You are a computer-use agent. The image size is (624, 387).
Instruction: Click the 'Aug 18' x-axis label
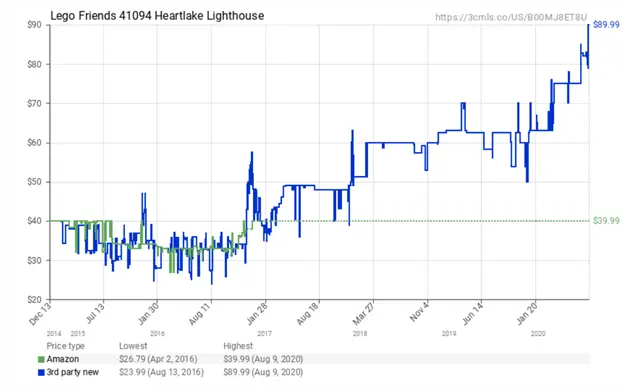click(x=309, y=313)
